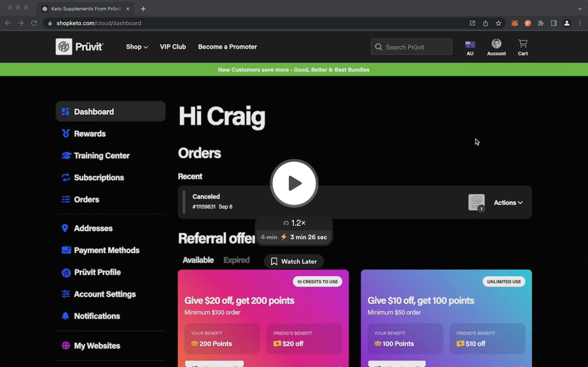Click the Prüvit logo icon

point(64,46)
